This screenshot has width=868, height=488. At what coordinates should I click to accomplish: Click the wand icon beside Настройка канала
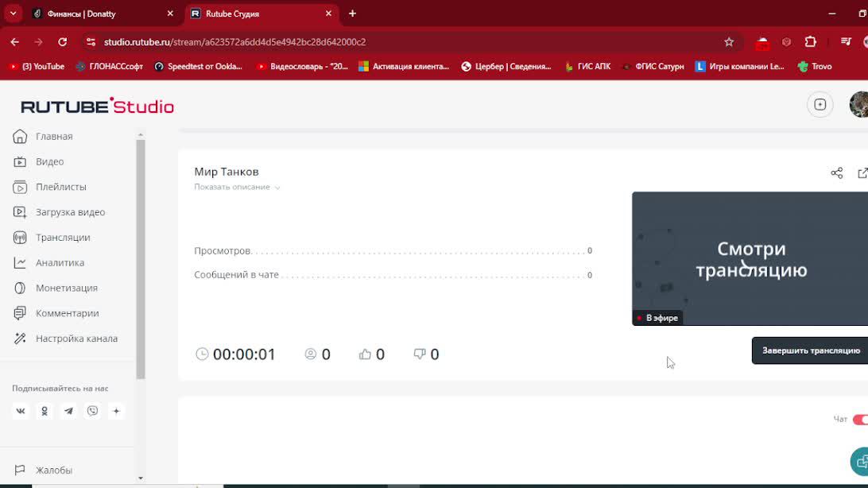coord(20,338)
